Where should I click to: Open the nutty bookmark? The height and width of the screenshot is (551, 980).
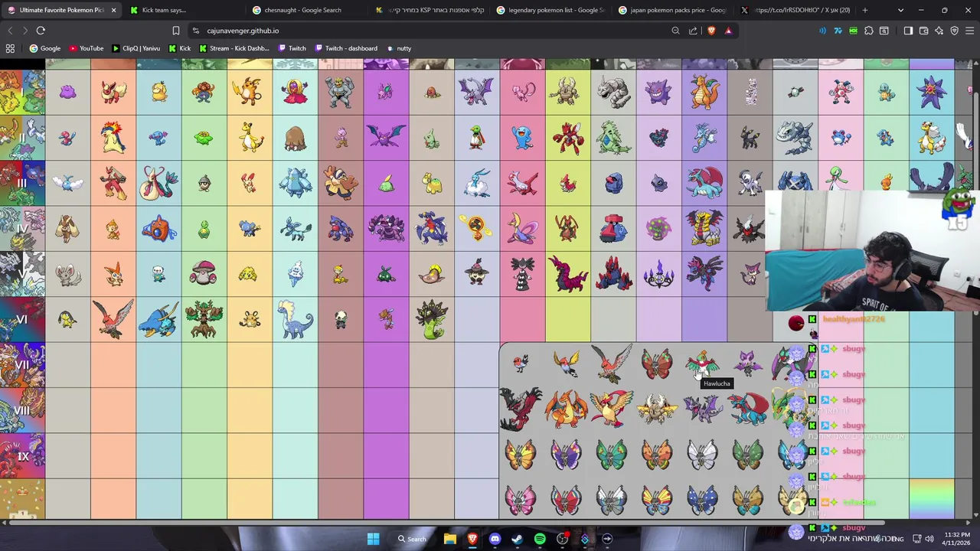tap(398, 48)
